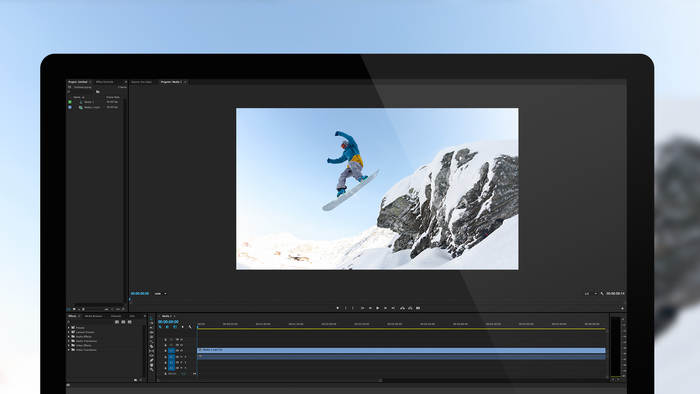Open timeline display settings wrench icon
700x394 pixels.
coord(190,327)
